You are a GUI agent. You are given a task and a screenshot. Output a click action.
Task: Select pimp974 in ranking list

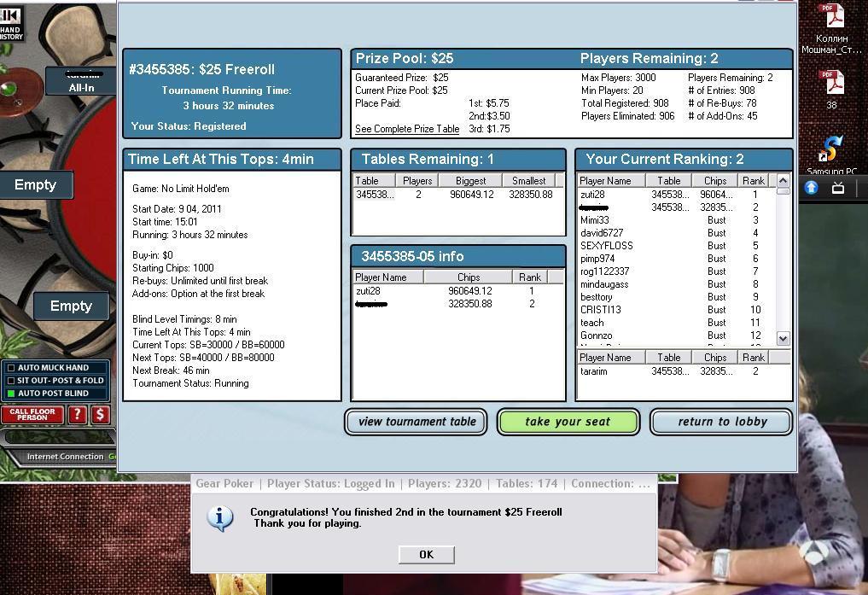(x=675, y=259)
